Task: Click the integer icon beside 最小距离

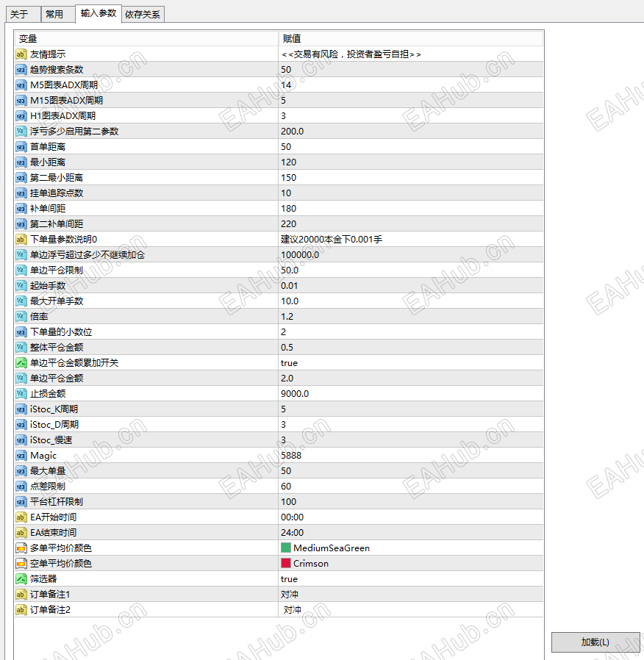Action: (x=21, y=162)
